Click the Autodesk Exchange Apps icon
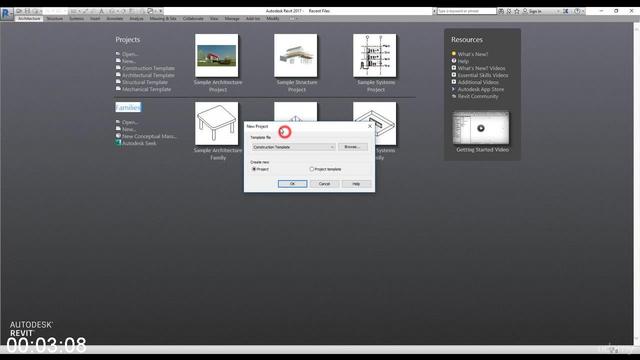640x360 pixels. (566, 11)
